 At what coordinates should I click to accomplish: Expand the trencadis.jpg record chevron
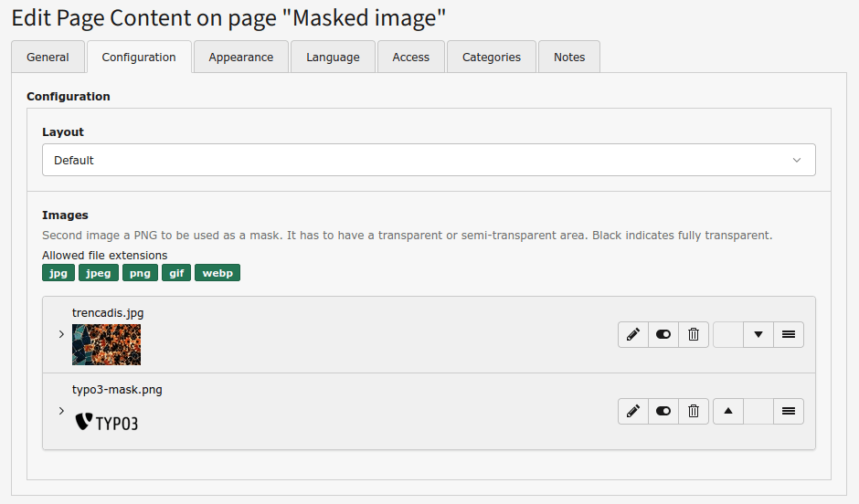(x=61, y=334)
